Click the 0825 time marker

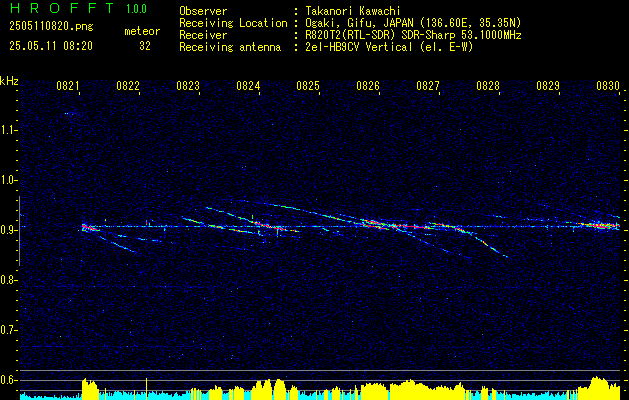(x=308, y=86)
